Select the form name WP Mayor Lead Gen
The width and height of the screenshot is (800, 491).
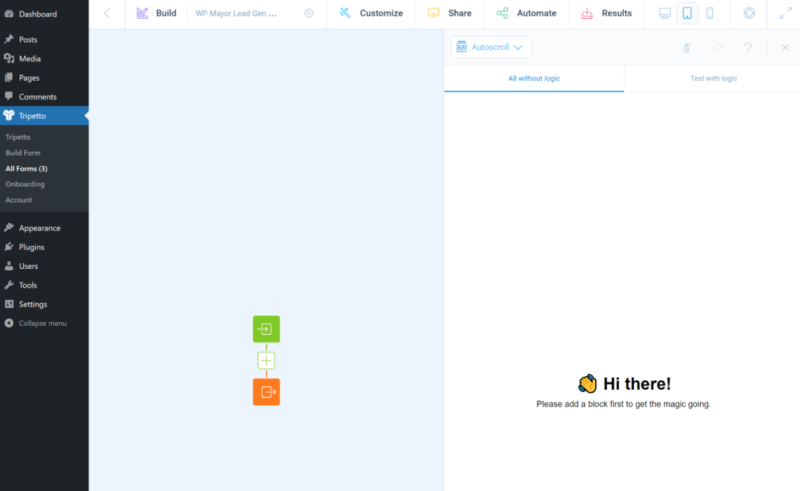(236, 13)
